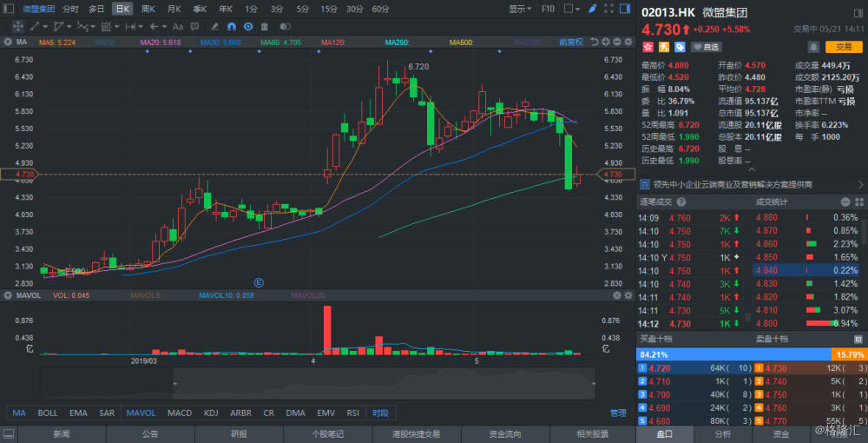The height and width of the screenshot is (443, 868).
Task: Click the minus circle icon by 成交统计
Action: pos(845,202)
